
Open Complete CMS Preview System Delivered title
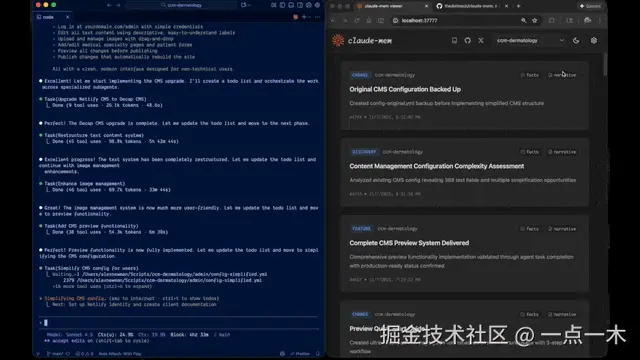[409, 243]
